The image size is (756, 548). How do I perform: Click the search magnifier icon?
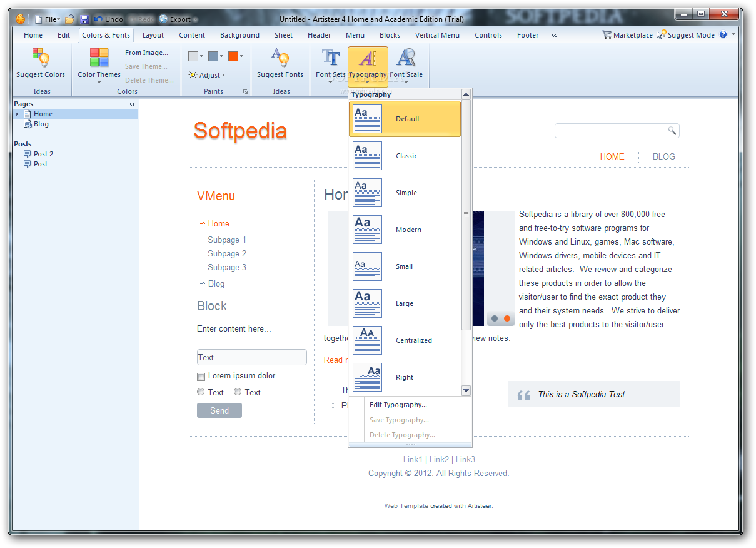pos(672,131)
